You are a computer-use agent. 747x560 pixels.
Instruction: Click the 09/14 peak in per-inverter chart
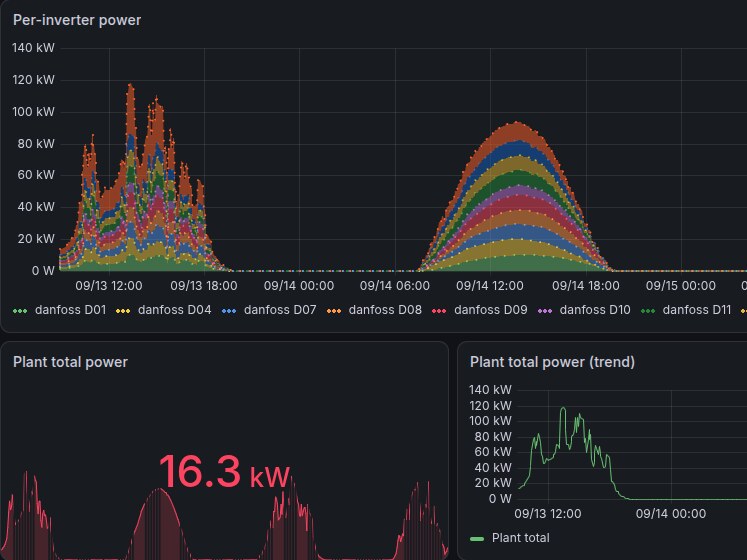(516, 123)
